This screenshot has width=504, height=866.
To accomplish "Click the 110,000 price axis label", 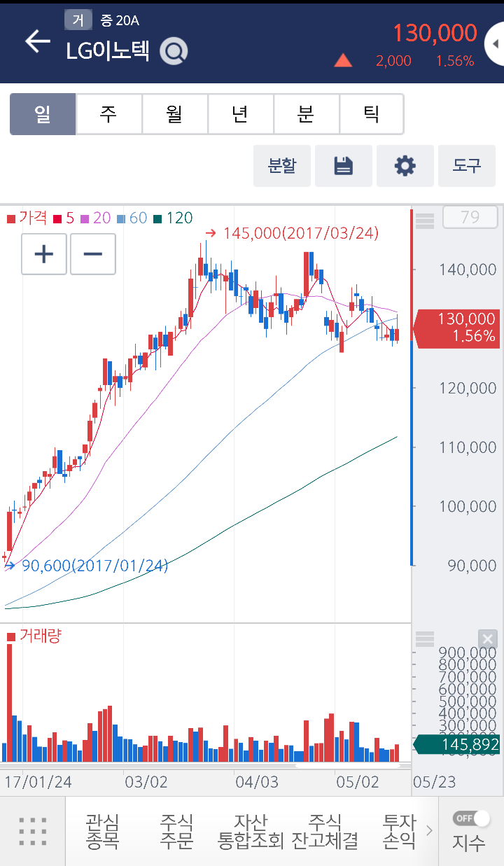I will 467,447.
